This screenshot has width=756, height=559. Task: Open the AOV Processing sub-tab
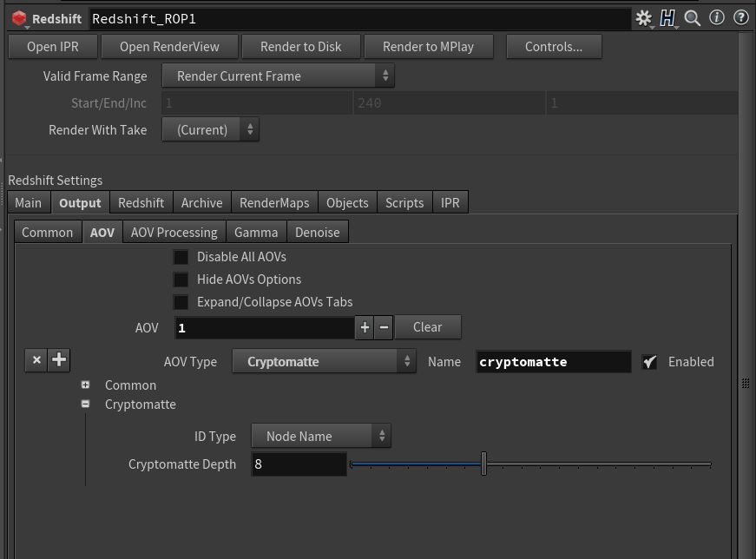point(174,232)
